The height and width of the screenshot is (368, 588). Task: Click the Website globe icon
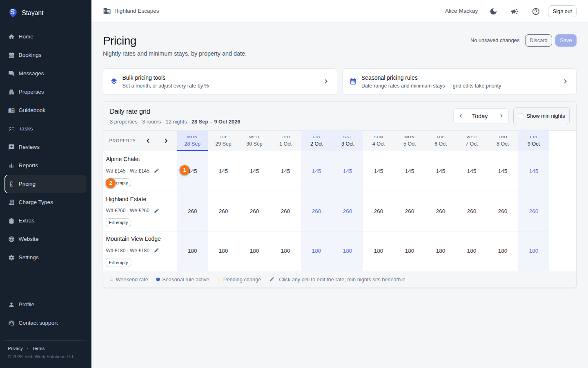(x=11, y=239)
